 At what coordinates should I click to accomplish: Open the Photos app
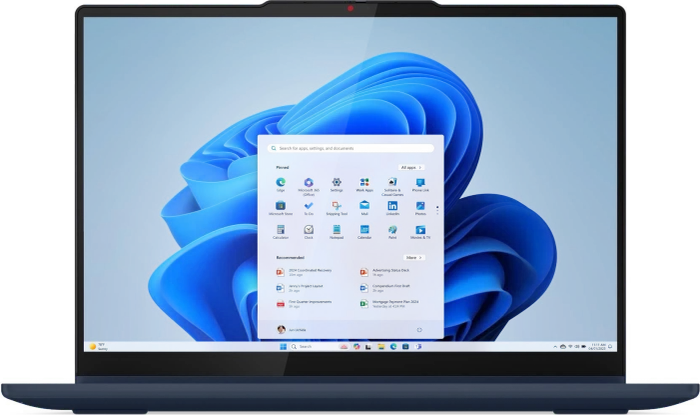(x=421, y=206)
